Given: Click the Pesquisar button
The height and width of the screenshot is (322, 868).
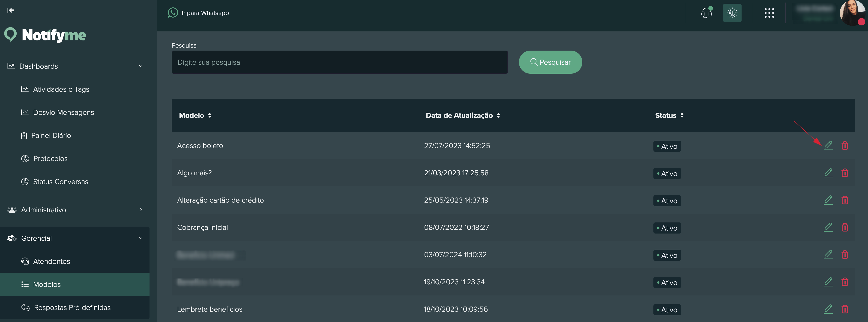Looking at the screenshot, I should pos(550,62).
